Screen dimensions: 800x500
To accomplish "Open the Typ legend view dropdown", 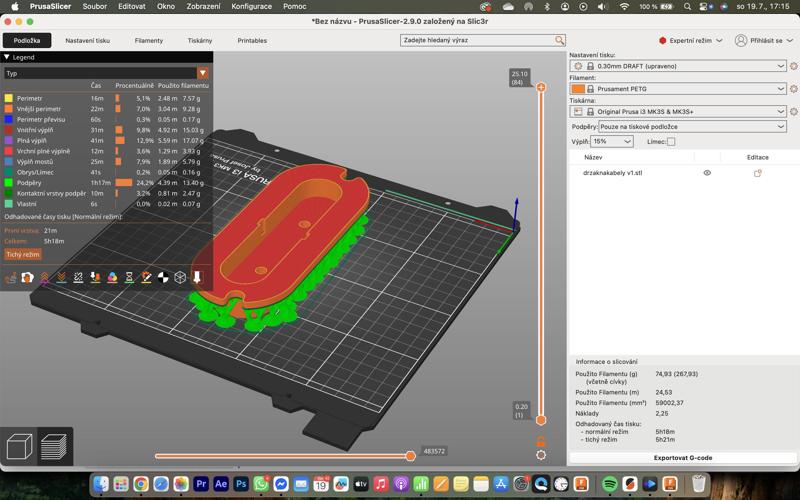I will pos(106,73).
